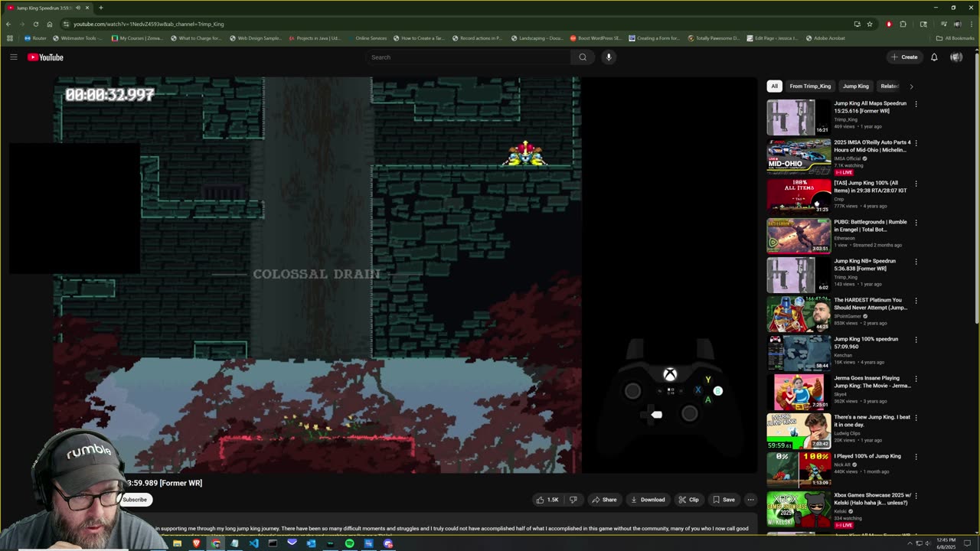Screen dimensions: 980x551
Task: Click the Share button
Action: click(x=604, y=500)
